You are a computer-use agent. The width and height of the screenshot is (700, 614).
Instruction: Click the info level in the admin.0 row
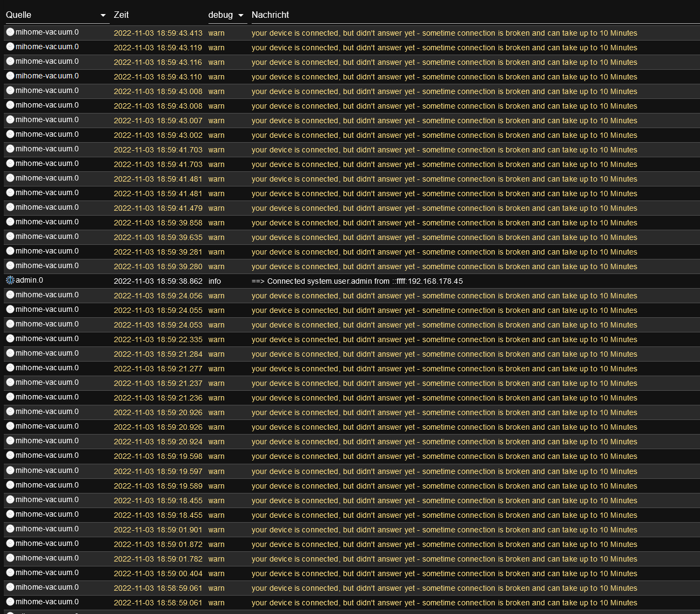[x=214, y=281]
